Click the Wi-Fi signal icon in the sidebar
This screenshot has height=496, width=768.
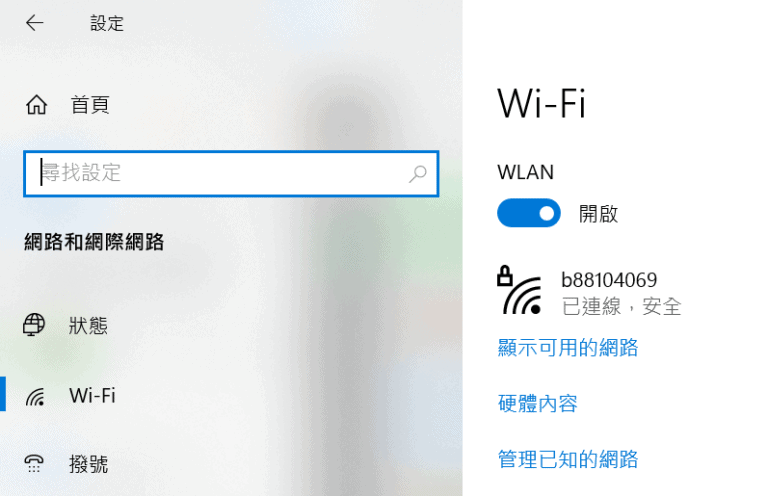pyautogui.click(x=35, y=396)
